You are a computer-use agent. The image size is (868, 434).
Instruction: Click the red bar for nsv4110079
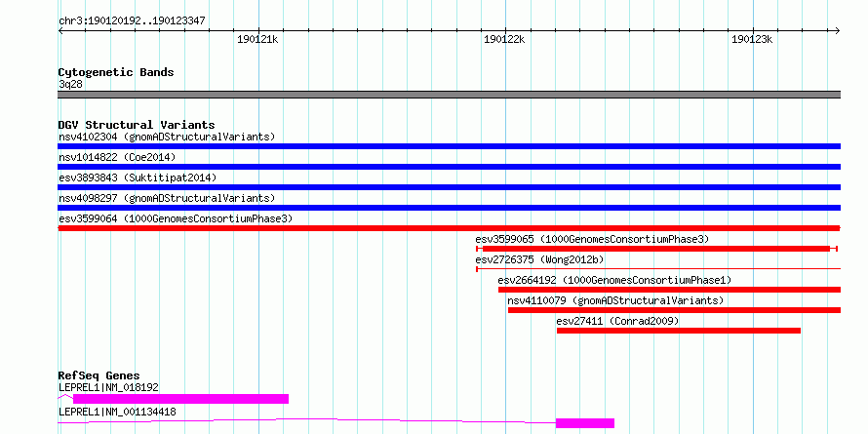click(674, 310)
